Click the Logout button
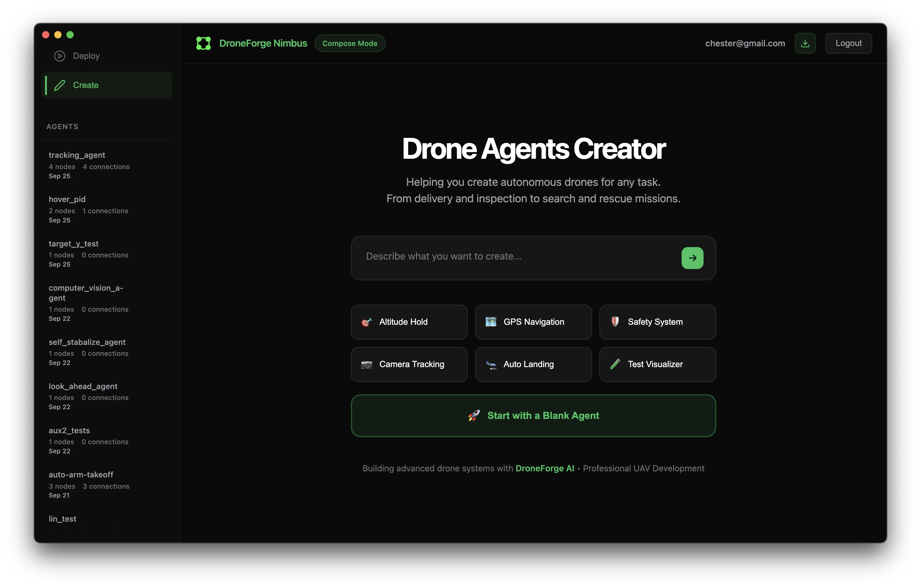Viewport: 921px width, 588px height. pyautogui.click(x=848, y=43)
